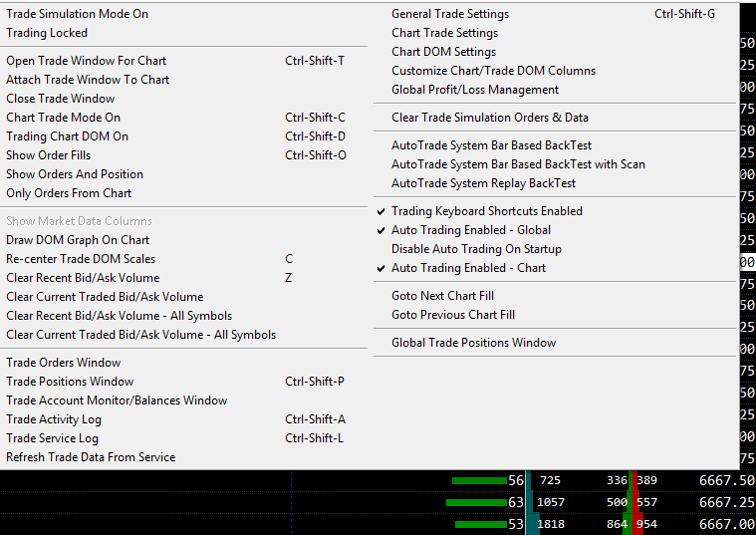Turn on Chart Trade Mode
756x535 pixels.
tap(63, 118)
